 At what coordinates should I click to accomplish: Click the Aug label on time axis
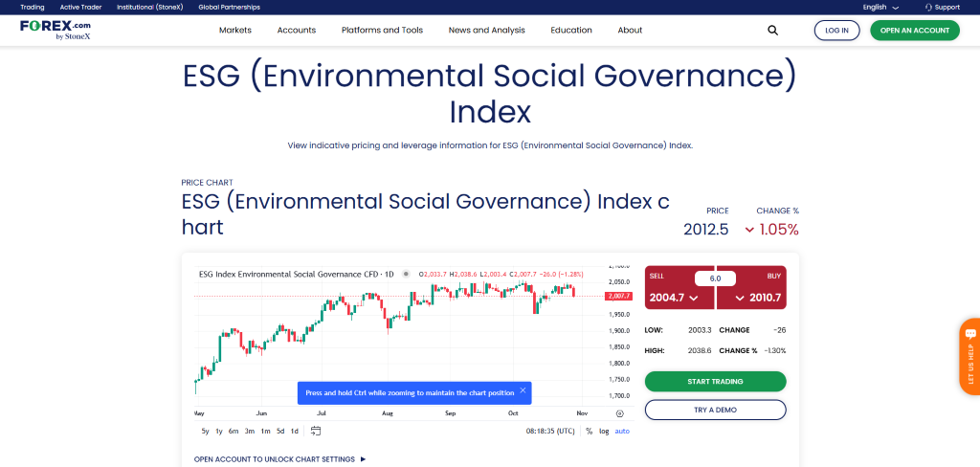pyautogui.click(x=387, y=413)
